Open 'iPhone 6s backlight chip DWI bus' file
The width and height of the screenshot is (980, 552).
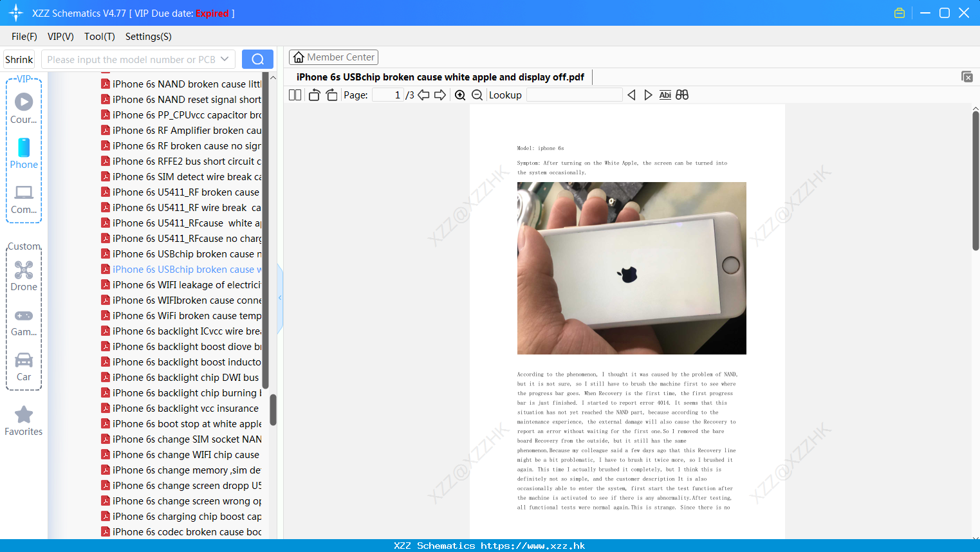point(180,378)
